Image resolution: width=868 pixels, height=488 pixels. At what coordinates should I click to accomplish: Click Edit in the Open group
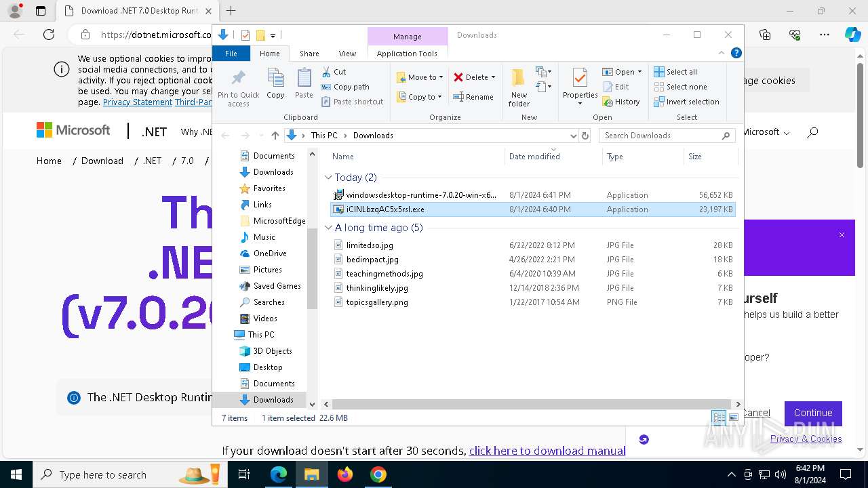[x=615, y=87]
